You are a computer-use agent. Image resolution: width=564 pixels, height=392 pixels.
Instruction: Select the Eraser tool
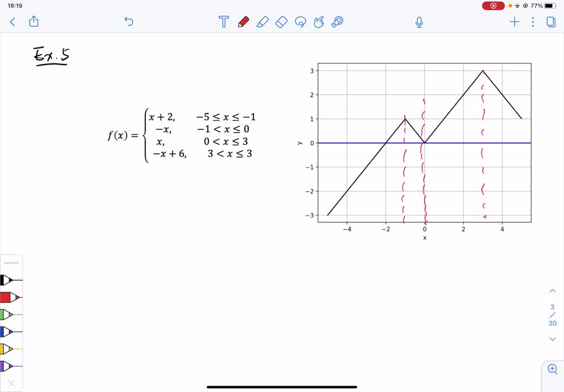[x=281, y=22]
